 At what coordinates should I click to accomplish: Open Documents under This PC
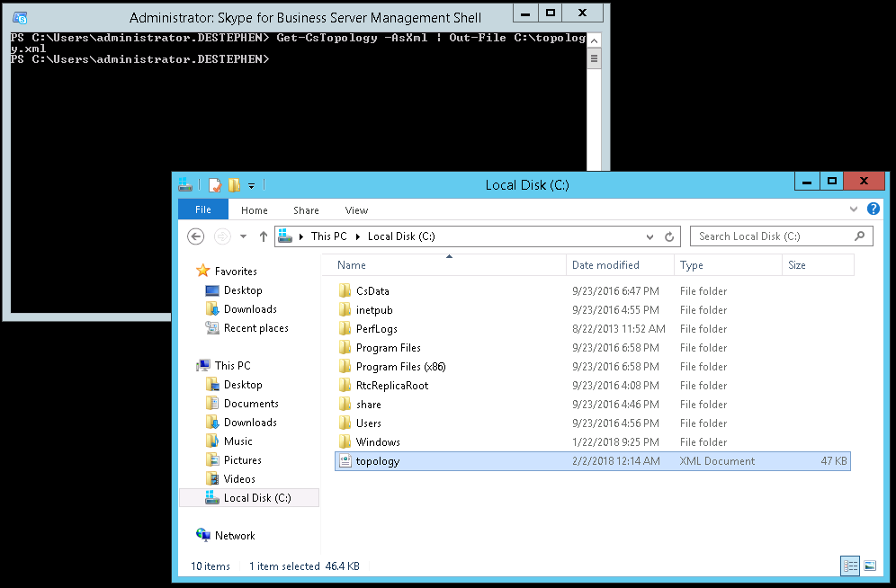coord(251,403)
